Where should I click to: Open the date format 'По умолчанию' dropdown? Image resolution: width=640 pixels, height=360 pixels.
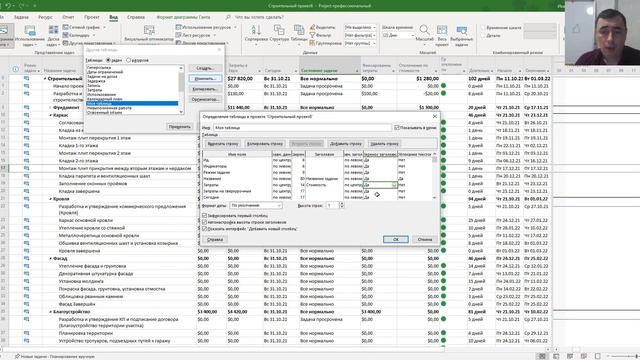coord(279,205)
